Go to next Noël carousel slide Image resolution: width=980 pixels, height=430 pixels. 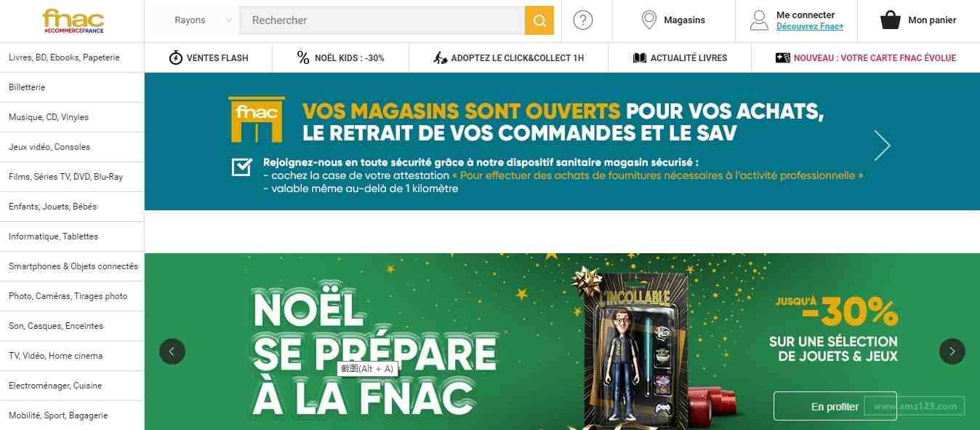point(952,351)
